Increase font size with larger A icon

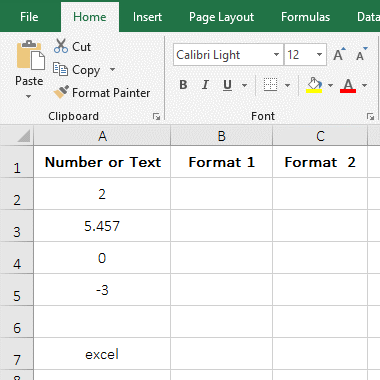(x=339, y=54)
